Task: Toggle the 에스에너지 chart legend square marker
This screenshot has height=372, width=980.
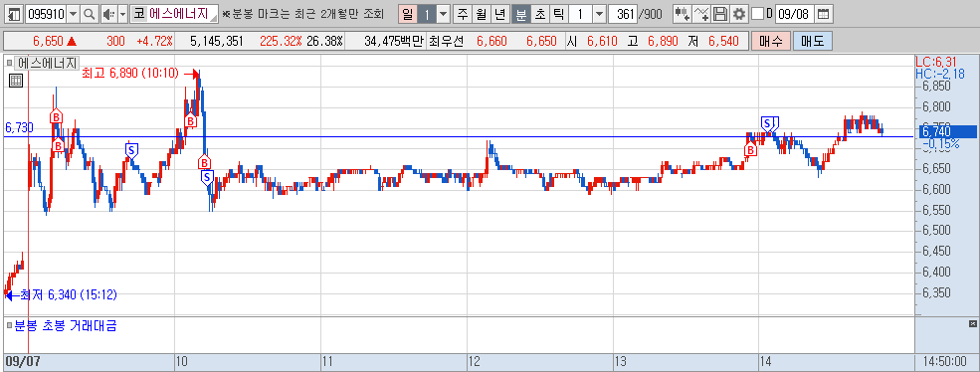Action: tap(9, 63)
